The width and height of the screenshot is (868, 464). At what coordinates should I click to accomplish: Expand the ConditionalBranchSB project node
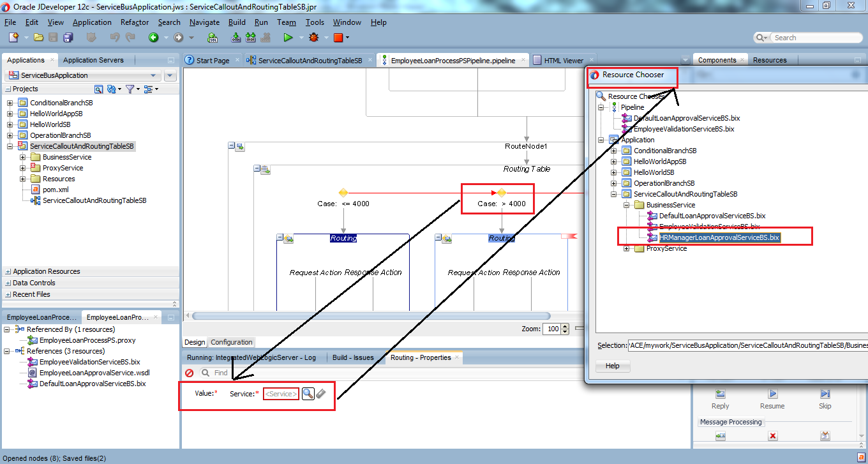click(10, 103)
